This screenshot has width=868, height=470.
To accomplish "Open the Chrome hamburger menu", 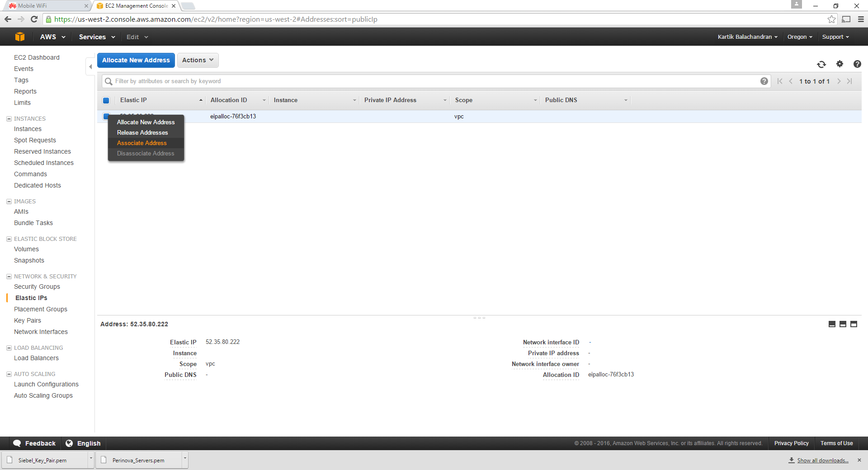I will [x=861, y=19].
